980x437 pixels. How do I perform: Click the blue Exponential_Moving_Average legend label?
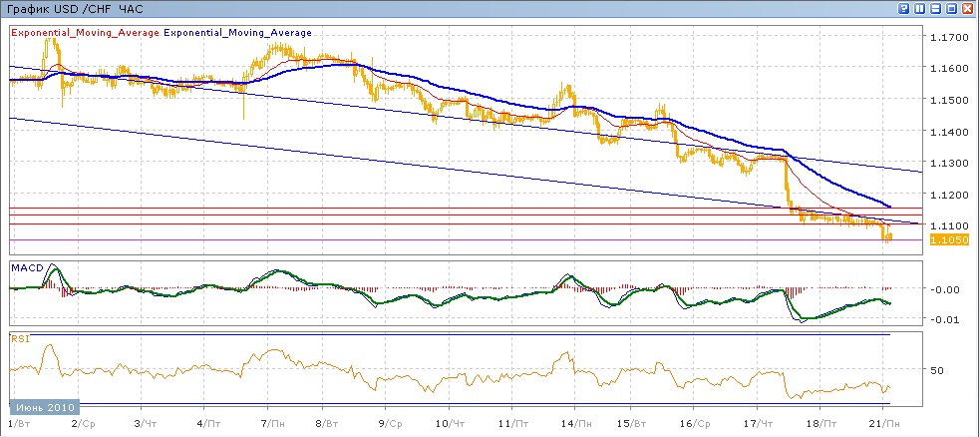(237, 33)
